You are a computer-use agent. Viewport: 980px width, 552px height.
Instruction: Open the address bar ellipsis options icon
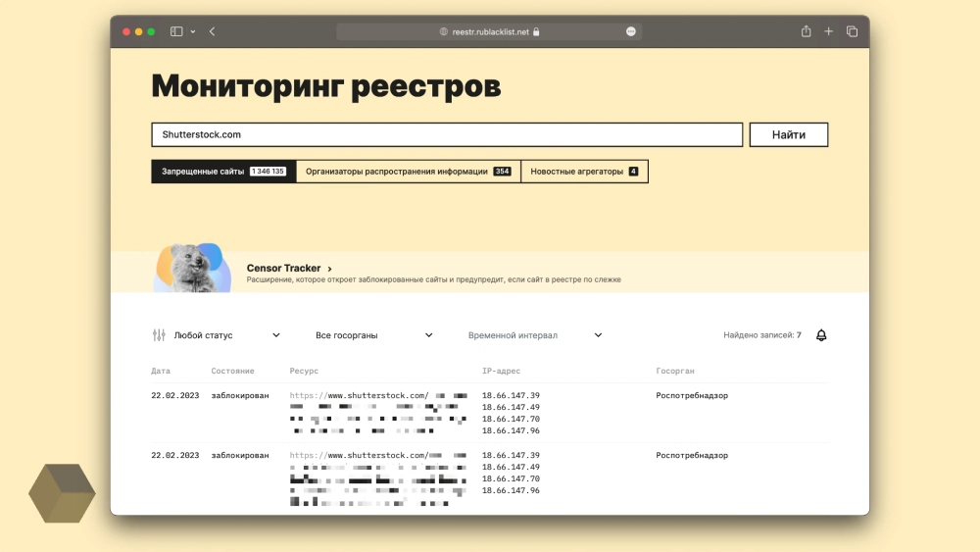click(x=631, y=31)
